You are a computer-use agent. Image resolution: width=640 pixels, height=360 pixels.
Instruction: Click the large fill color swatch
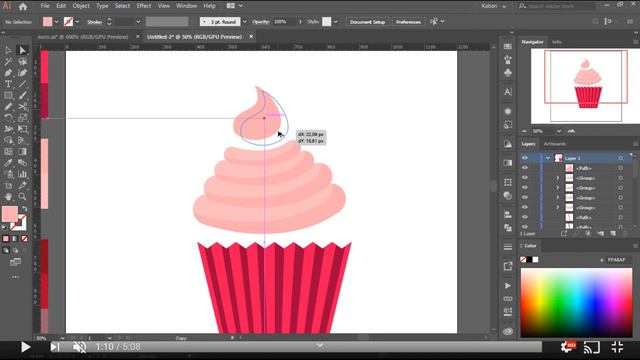coord(10,214)
